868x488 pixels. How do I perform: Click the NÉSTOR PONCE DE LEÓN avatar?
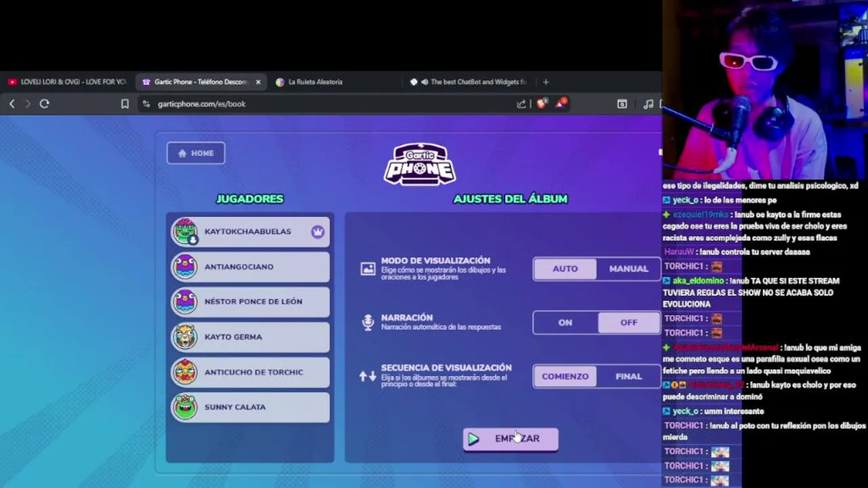[185, 302]
